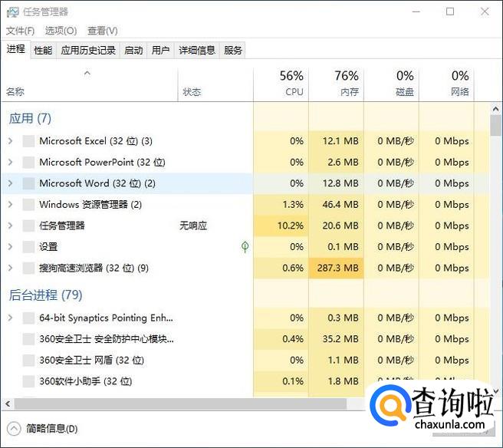Click the horizontal scrollbar at the bottom
Image resolution: width=503 pixels, height=448 pixels.
(x=184, y=404)
